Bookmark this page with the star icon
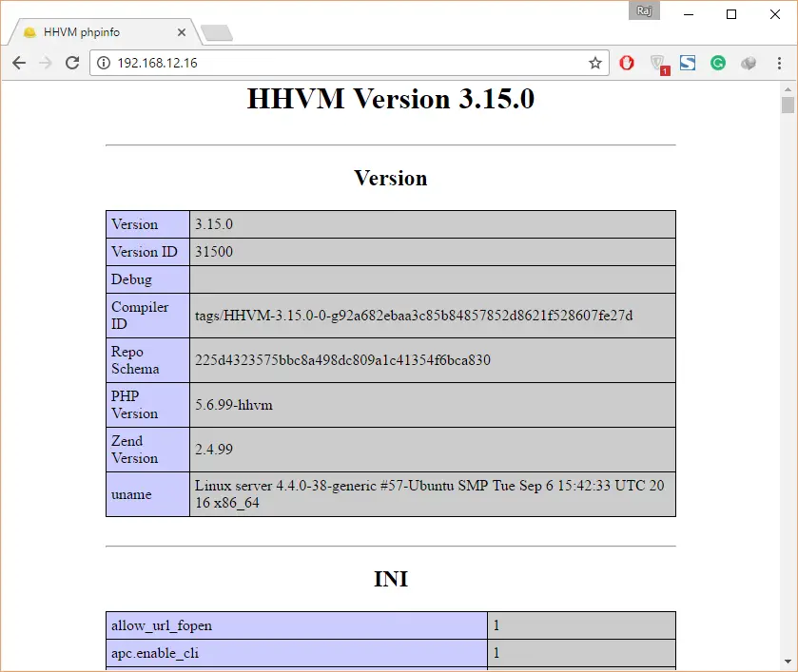 click(595, 63)
